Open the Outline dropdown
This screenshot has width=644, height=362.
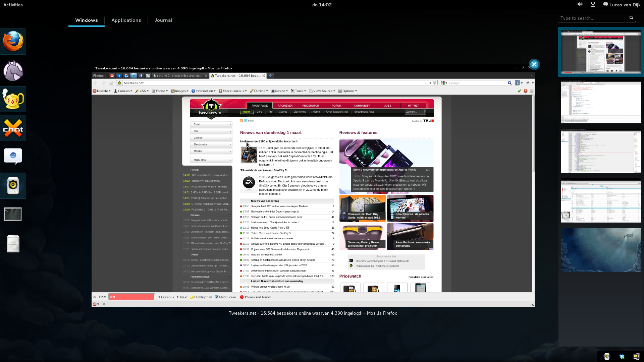click(x=259, y=91)
